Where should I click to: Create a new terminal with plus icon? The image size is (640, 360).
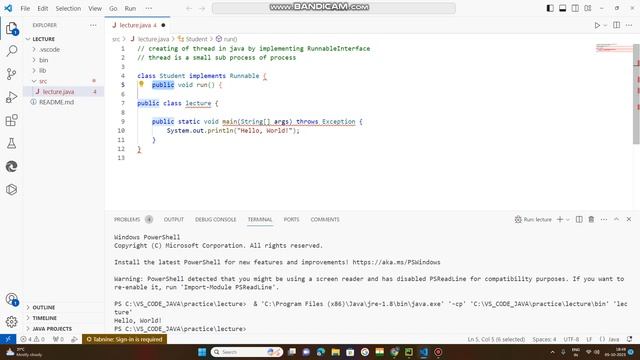coord(560,219)
